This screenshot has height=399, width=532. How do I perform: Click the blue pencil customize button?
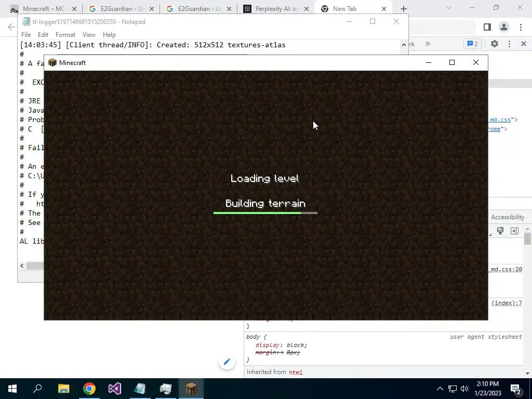[x=227, y=362]
